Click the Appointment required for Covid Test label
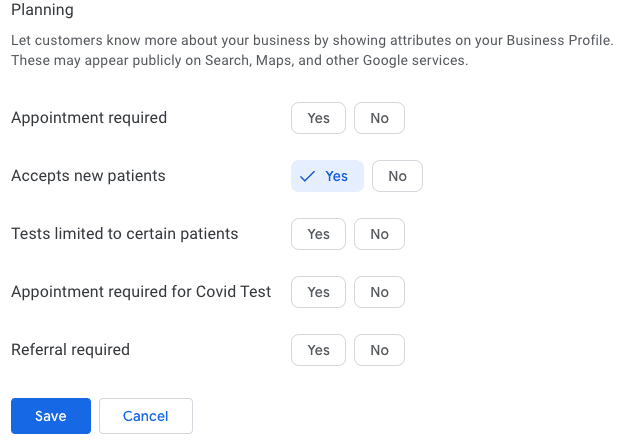The height and width of the screenshot is (447, 627). (141, 292)
